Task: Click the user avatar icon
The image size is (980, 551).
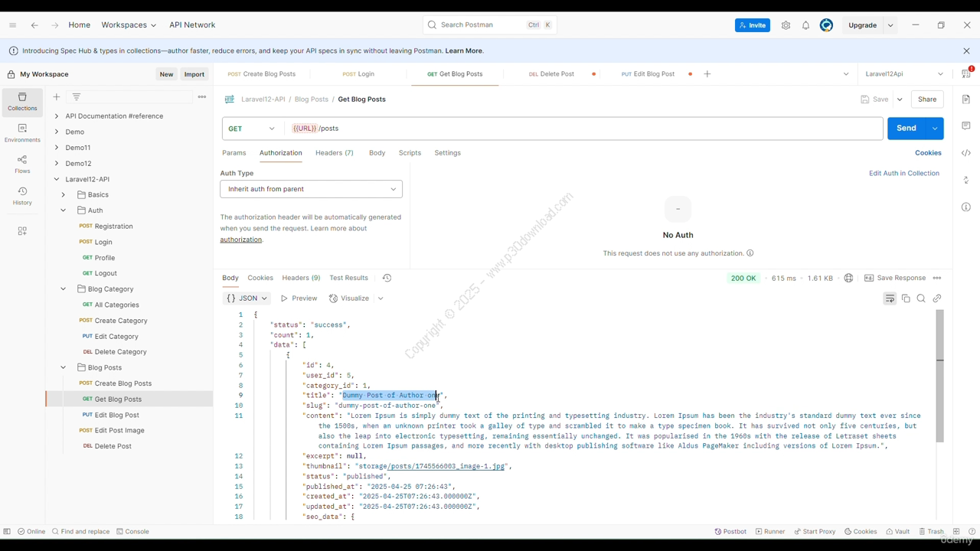Action: tap(826, 25)
